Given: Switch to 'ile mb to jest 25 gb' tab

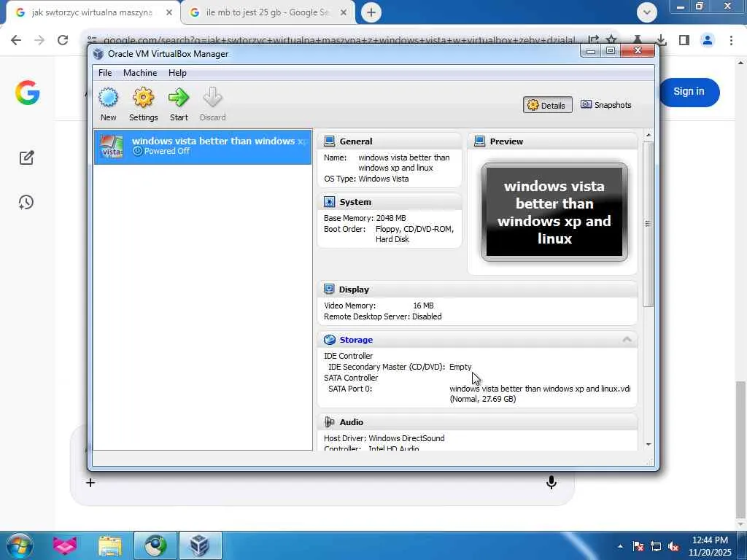Looking at the screenshot, I should tap(268, 12).
